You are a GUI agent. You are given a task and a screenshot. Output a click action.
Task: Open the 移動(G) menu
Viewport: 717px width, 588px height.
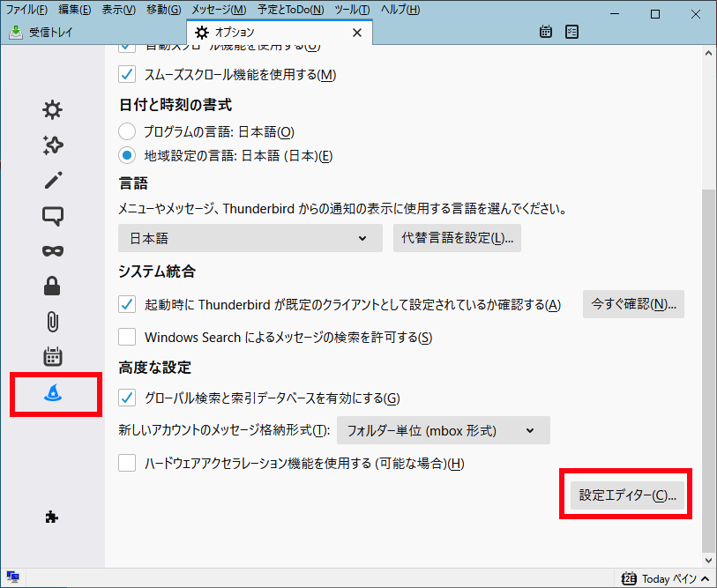164,10
